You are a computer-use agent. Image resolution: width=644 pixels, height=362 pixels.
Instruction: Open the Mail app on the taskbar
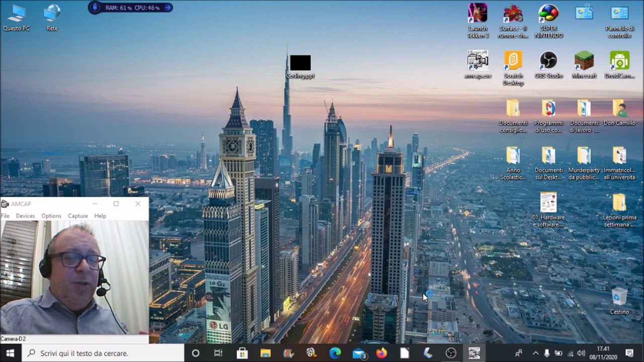pos(359,353)
